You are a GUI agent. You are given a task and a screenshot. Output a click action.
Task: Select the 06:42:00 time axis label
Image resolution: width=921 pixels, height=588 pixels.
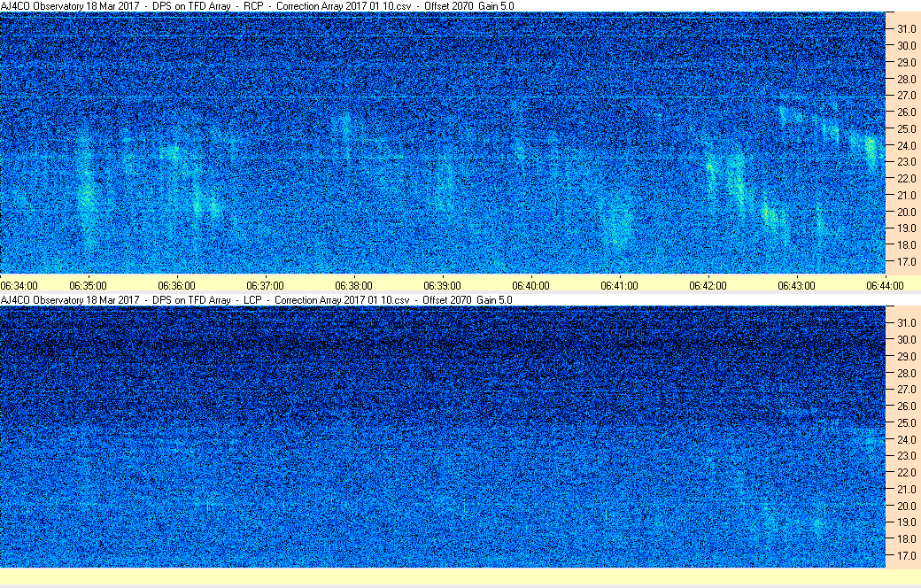708,285
